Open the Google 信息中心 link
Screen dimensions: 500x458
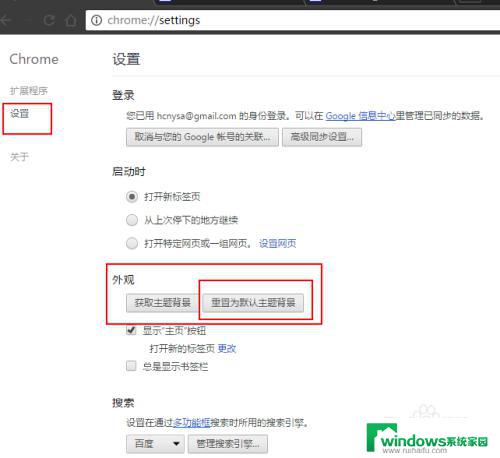tap(360, 116)
